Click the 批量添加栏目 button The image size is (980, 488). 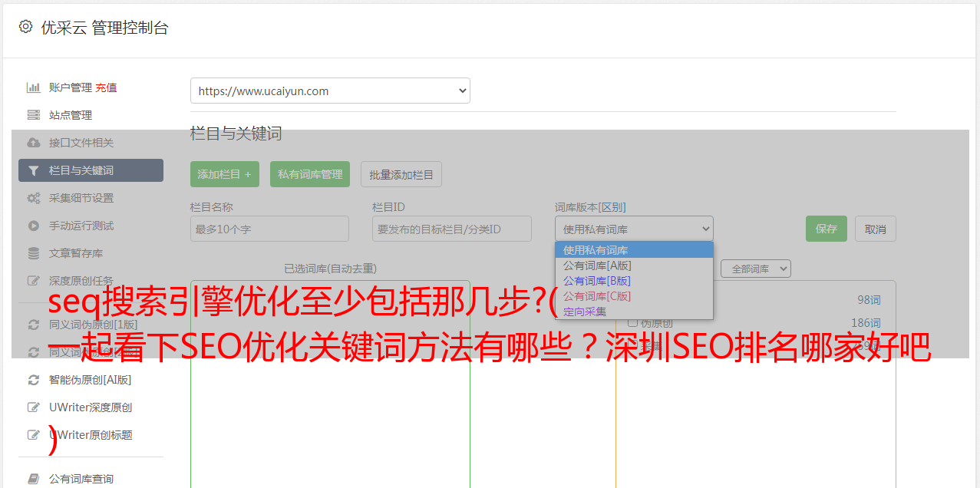[x=401, y=174]
